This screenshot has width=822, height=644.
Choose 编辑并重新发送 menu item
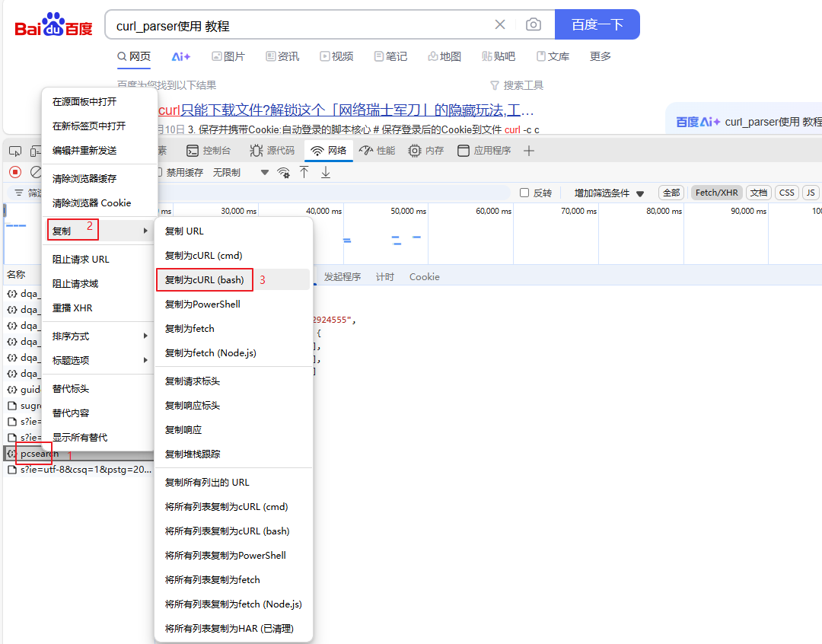(99, 151)
